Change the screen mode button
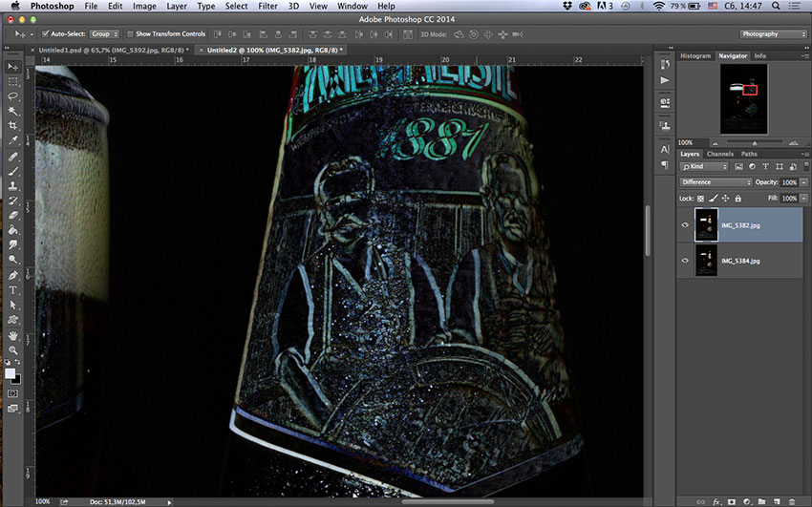The height and width of the screenshot is (507, 812). click(13, 409)
